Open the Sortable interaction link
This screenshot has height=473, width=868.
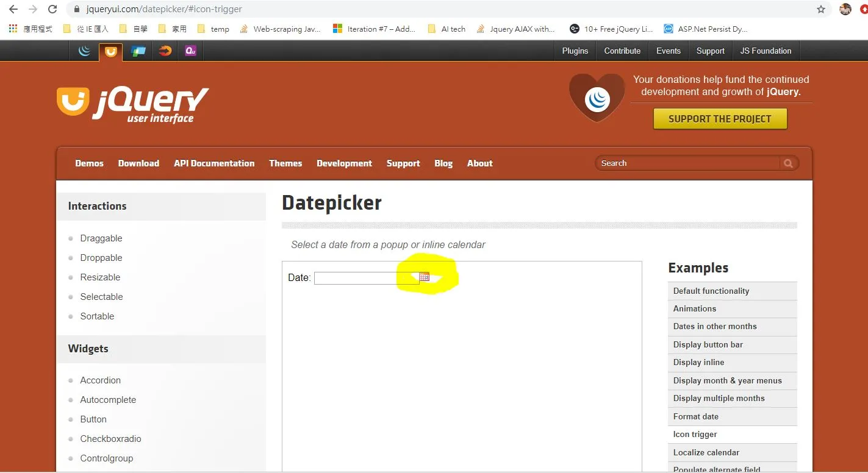(97, 316)
